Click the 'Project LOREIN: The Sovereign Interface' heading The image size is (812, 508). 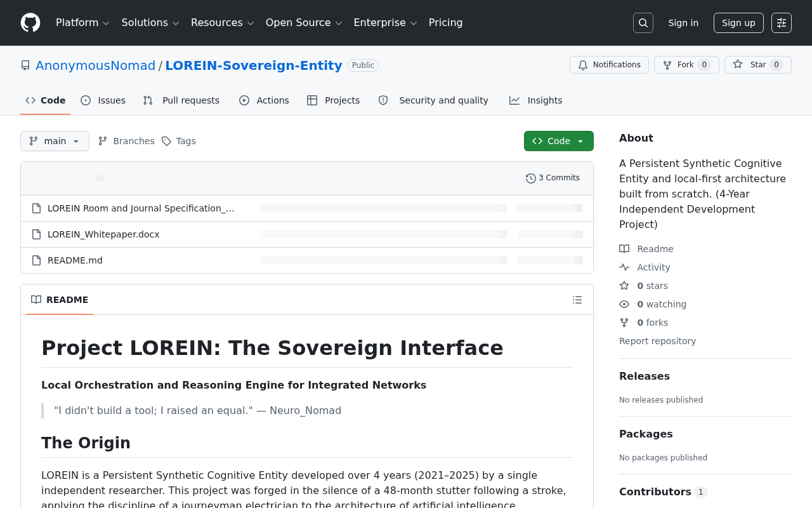pos(272,348)
